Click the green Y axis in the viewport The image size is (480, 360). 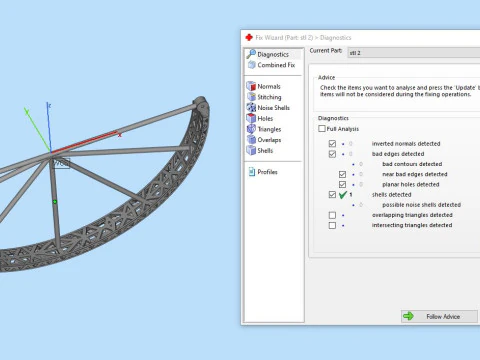(38, 130)
